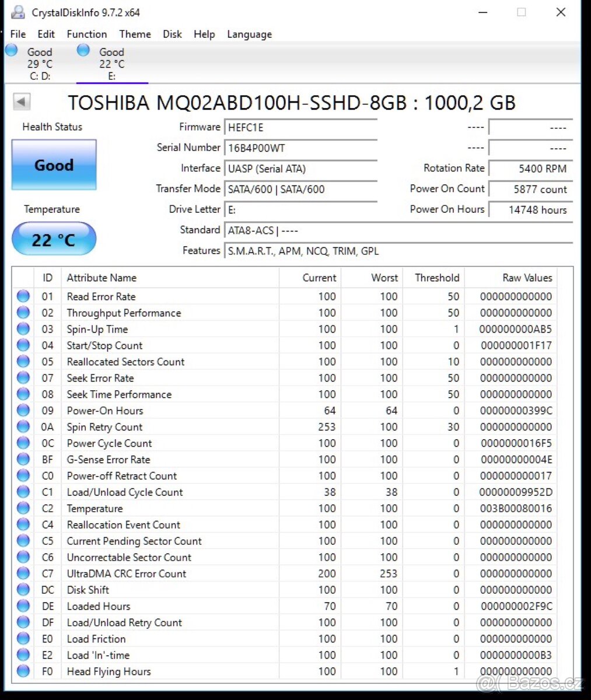Click status icon for Disk Shift
This screenshot has width=591, height=700.
point(23,590)
